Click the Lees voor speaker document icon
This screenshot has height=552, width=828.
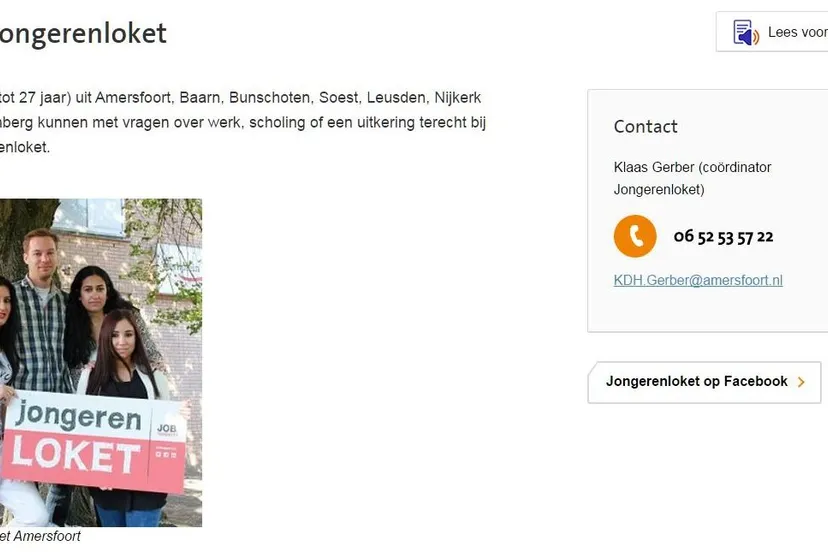pyautogui.click(x=746, y=32)
